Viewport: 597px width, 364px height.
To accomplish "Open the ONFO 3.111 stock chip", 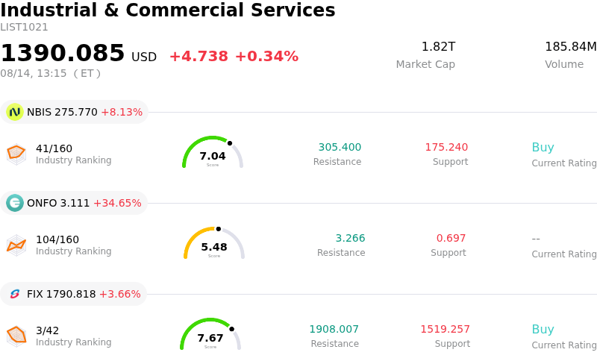I will point(73,203).
